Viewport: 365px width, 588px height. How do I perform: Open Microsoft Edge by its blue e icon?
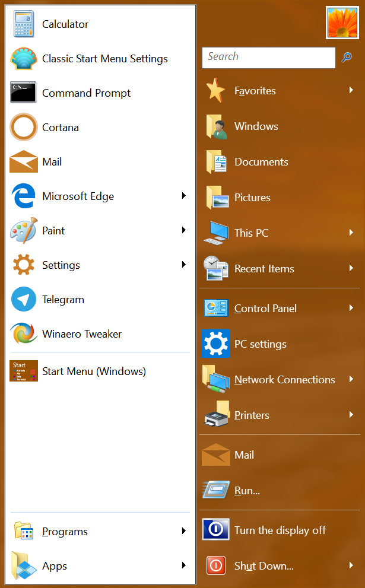(24, 196)
